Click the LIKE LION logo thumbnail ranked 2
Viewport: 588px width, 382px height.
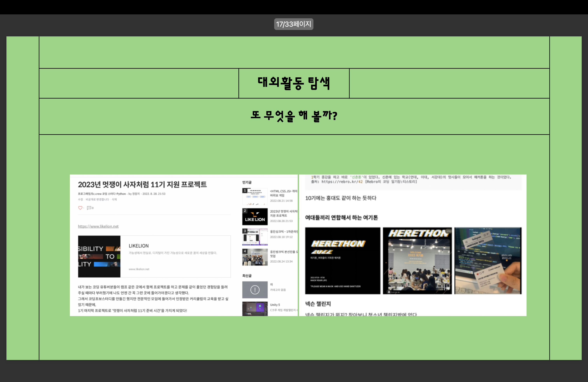[255, 216]
